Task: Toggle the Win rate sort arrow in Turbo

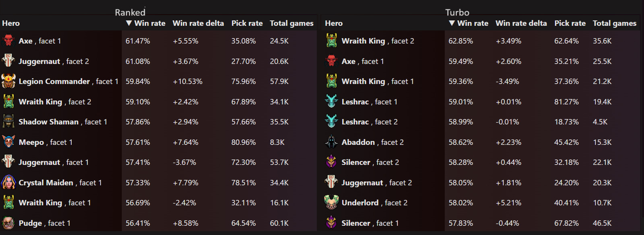Action: click(x=451, y=23)
